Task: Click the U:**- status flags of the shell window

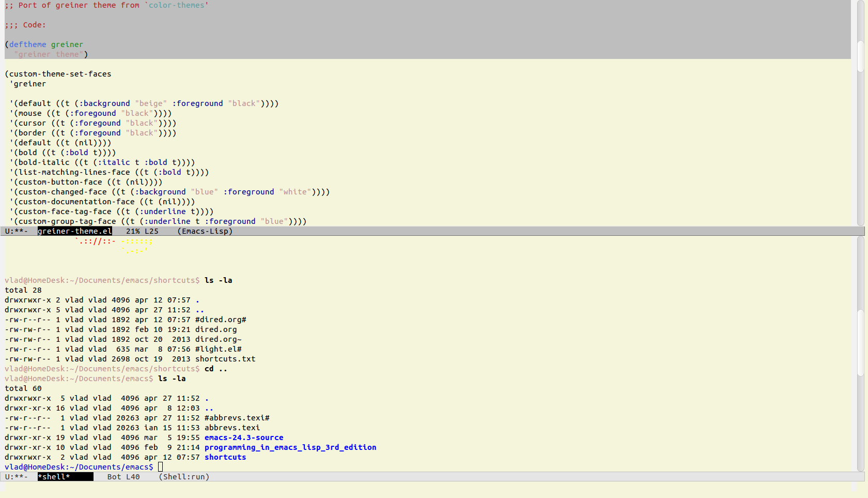Action: [17, 477]
